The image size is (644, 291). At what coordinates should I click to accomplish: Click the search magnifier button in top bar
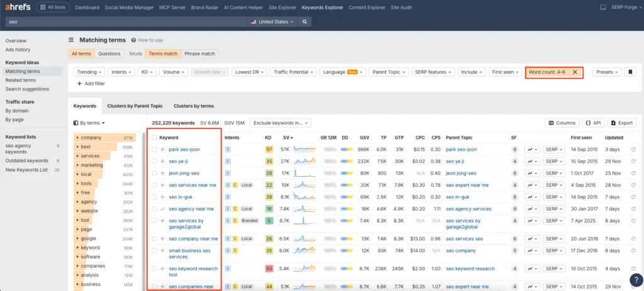coord(304,21)
